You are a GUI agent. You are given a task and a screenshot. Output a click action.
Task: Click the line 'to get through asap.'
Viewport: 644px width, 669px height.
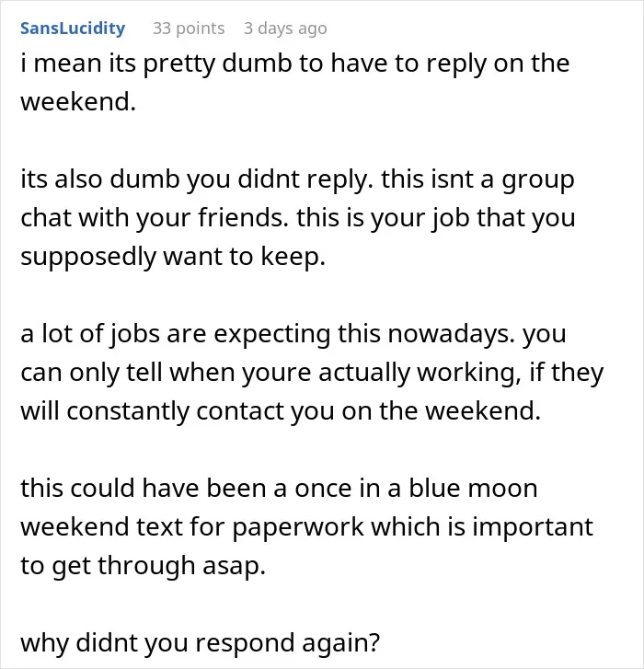pyautogui.click(x=144, y=566)
